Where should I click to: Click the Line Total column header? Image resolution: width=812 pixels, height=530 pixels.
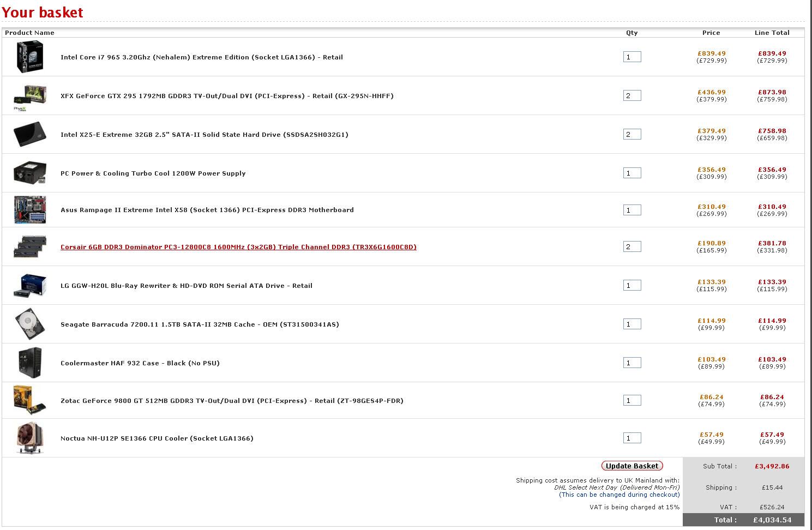(772, 33)
